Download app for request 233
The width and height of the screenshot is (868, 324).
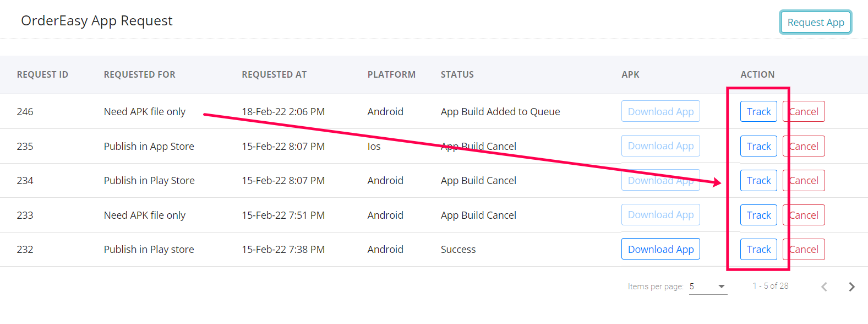[660, 215]
